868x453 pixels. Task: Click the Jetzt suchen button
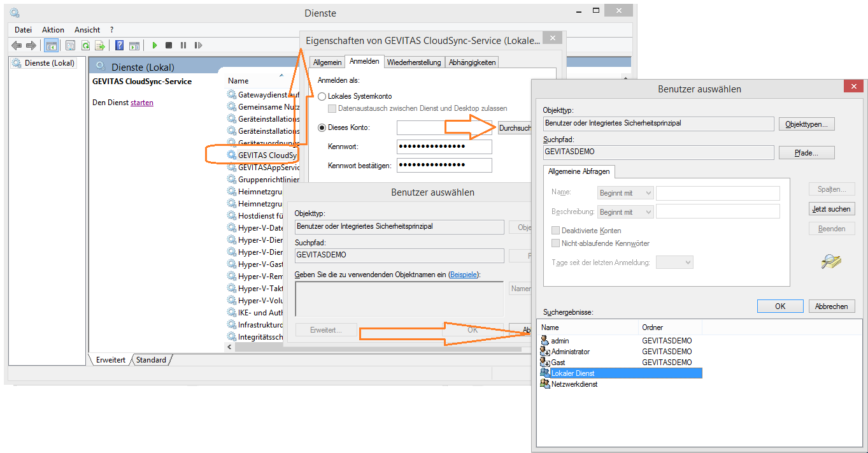point(832,209)
